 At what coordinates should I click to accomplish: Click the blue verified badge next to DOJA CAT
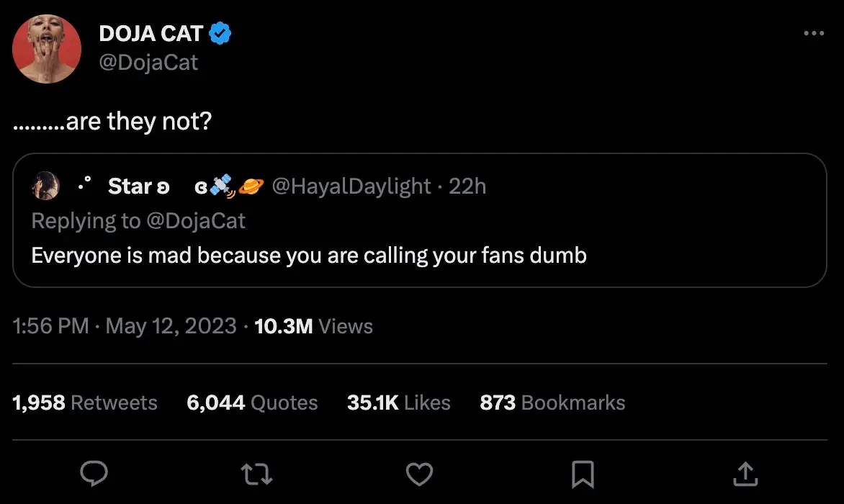(220, 32)
